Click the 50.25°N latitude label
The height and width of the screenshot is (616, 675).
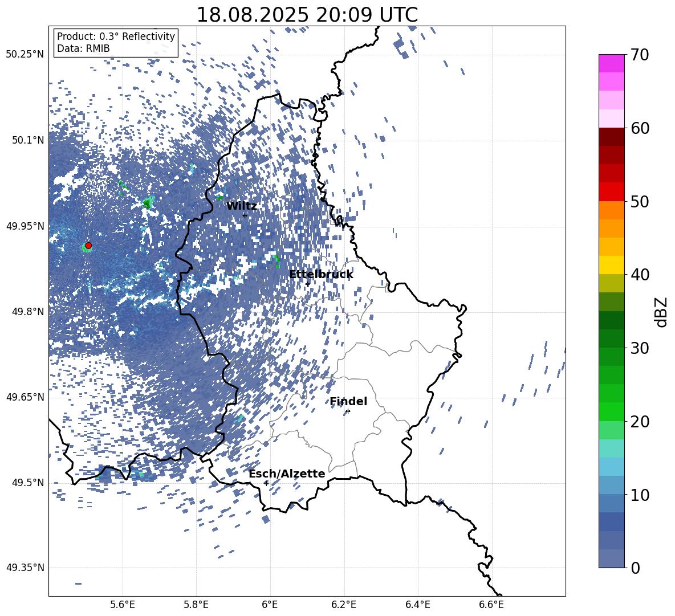click(x=25, y=55)
